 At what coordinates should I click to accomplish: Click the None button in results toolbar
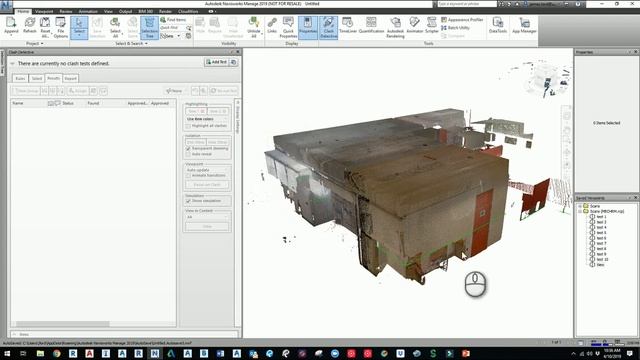(x=174, y=91)
